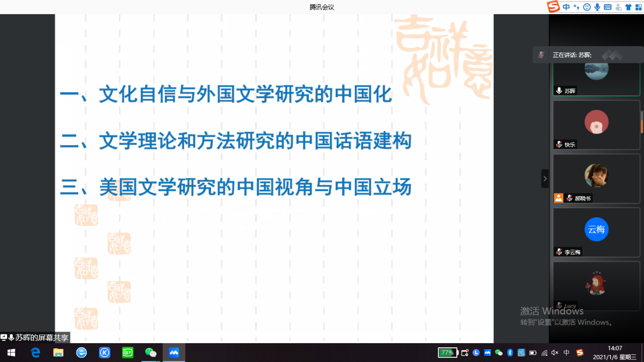
Task: Open the Wi-Fi network flyout
Action: click(544, 353)
